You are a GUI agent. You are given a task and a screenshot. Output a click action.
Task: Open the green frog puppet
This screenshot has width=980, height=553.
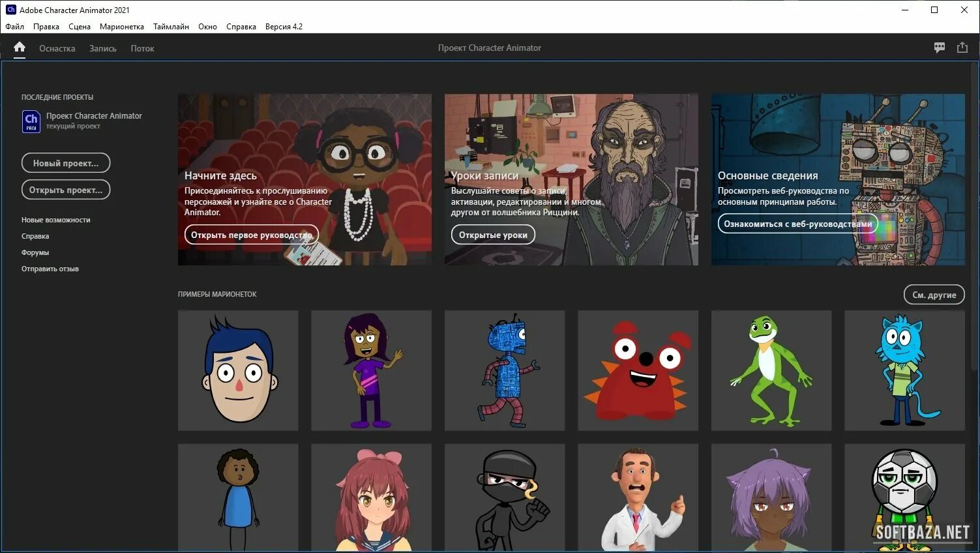771,370
